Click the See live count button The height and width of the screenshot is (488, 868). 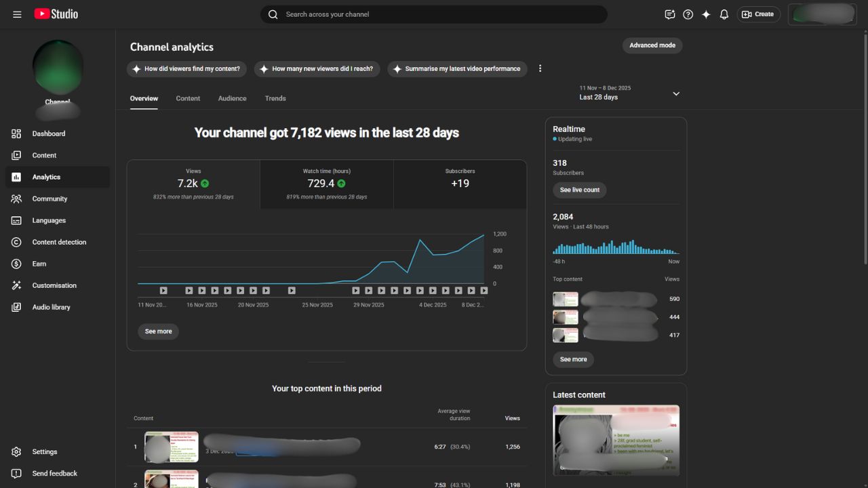click(579, 190)
